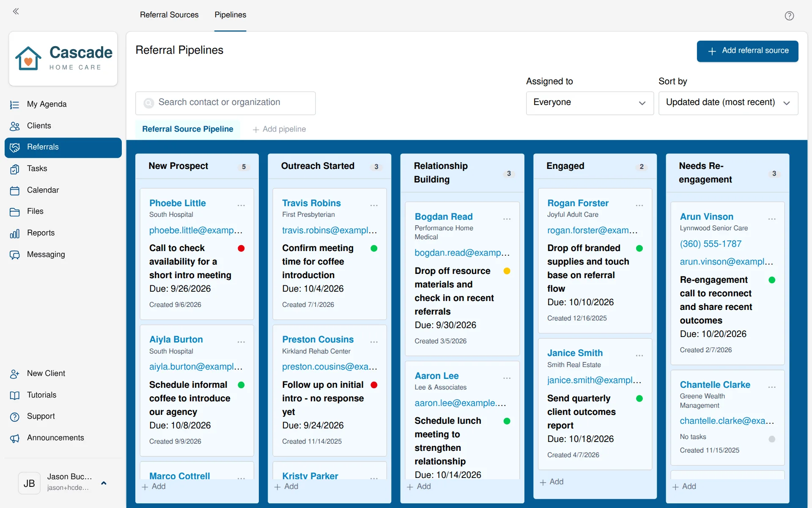Image resolution: width=812 pixels, height=508 pixels.
Task: Select the Pipelines tab
Action: pos(230,15)
